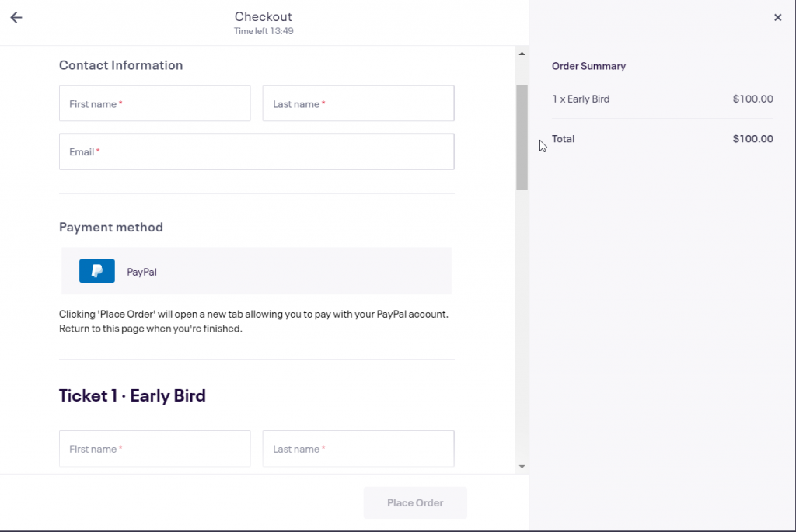796x532 pixels.
Task: Close the checkout with the X icon
Action: pyautogui.click(x=777, y=17)
